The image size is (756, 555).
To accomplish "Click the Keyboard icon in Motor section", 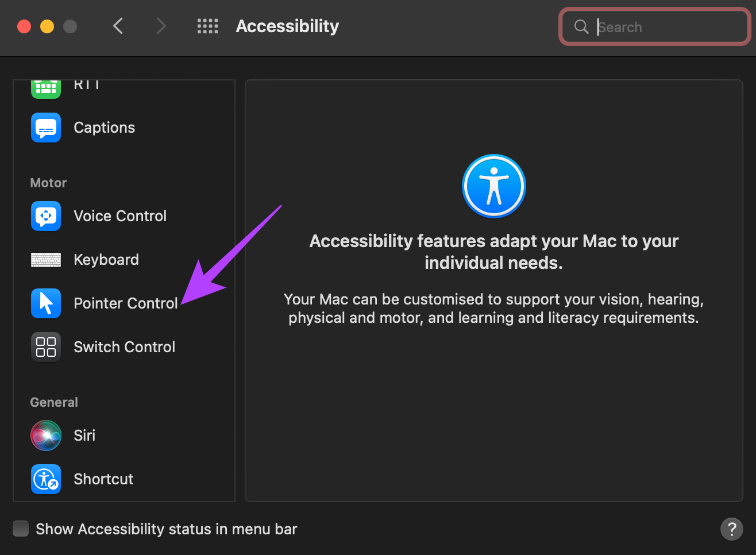I will pos(46,260).
